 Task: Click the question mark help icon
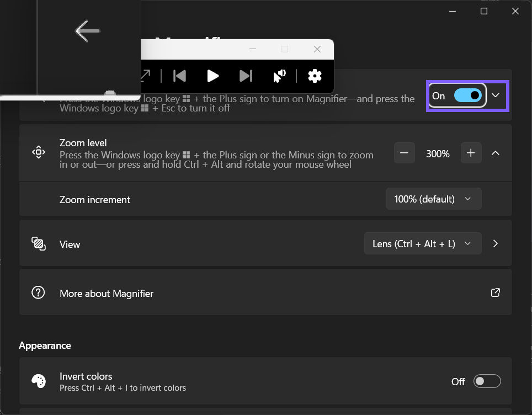38,292
